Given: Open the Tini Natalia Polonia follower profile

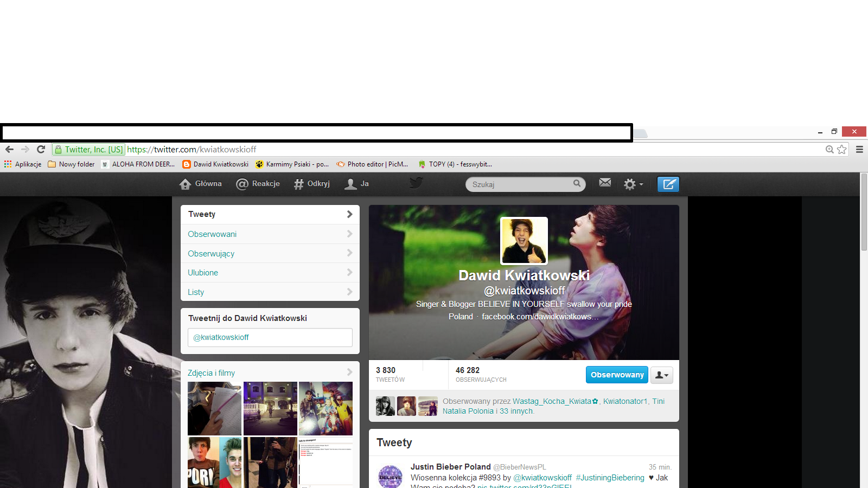Looking at the screenshot, I should tap(553, 406).
